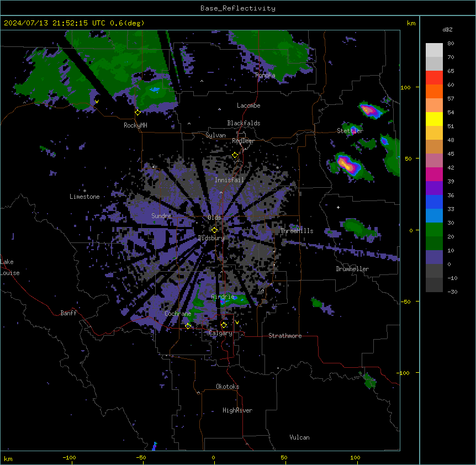
Task: Click the light blue 30-33 dBZ legend swatch
Action: 434,216
